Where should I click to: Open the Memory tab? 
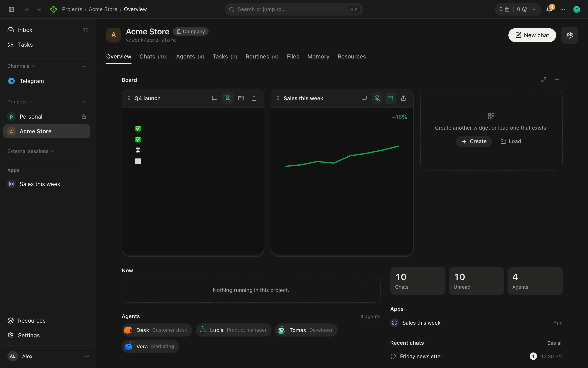click(x=318, y=56)
